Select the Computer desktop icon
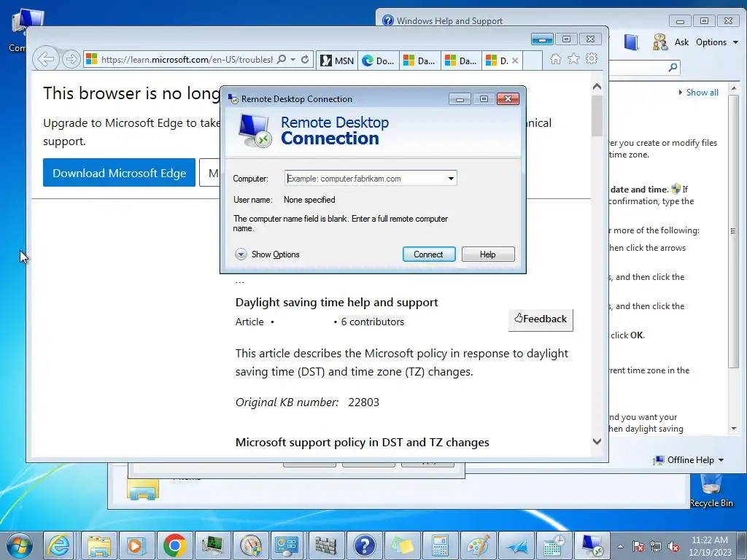The height and width of the screenshot is (560, 747). tap(19, 29)
